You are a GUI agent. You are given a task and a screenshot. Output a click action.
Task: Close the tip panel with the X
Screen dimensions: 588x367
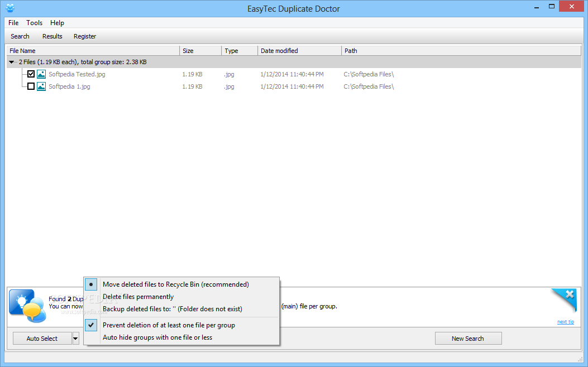tap(570, 294)
